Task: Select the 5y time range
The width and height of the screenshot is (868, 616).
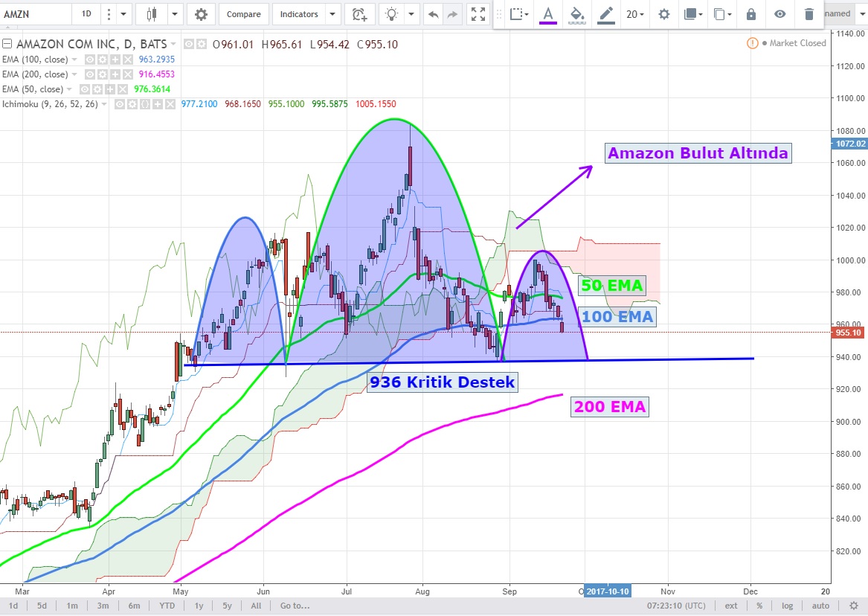Action: pos(227,606)
